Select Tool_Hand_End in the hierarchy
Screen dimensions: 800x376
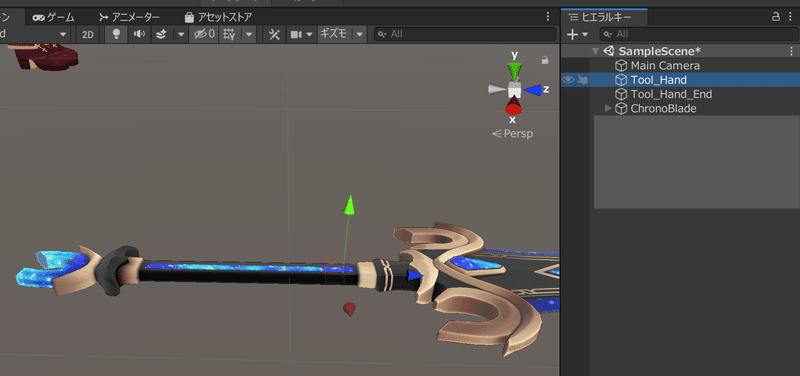tap(671, 94)
